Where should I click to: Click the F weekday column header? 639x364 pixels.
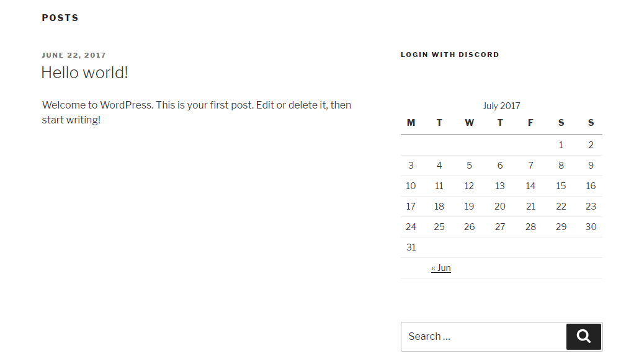(530, 123)
